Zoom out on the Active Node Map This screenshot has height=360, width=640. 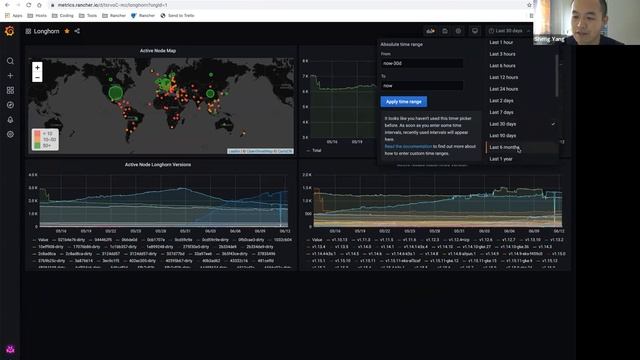[x=37, y=78]
